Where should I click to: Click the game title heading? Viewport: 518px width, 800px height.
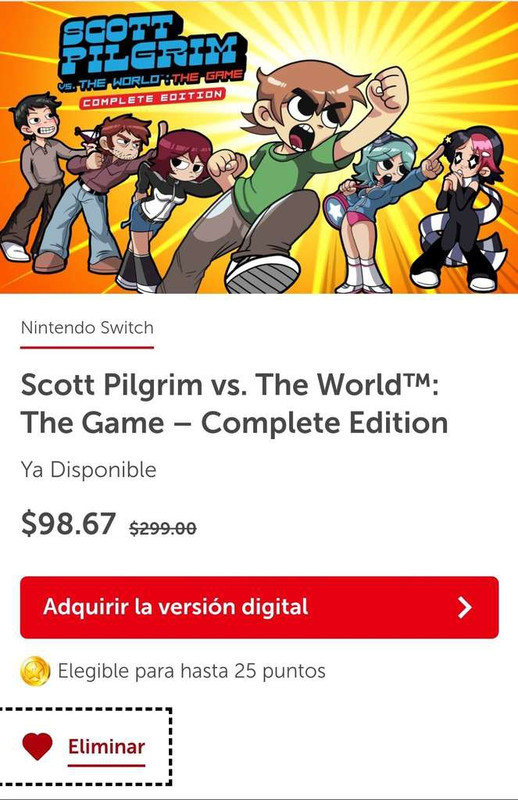click(x=234, y=404)
